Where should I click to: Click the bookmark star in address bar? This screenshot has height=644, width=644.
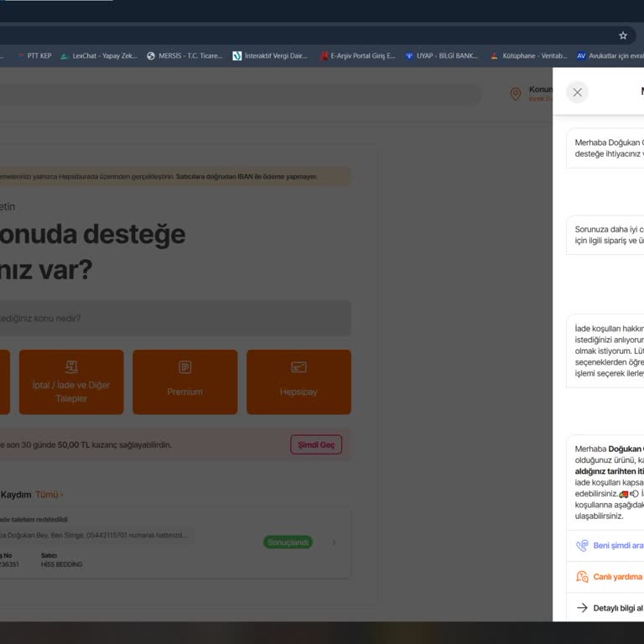(x=623, y=35)
